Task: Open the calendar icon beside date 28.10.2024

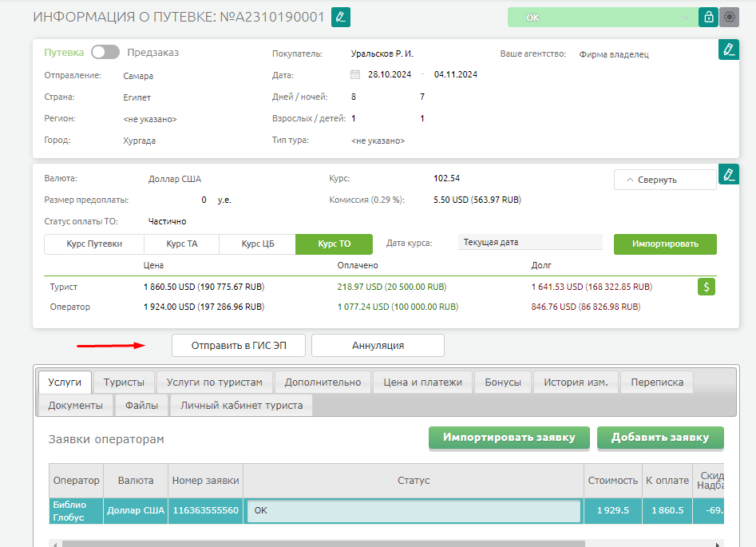Action: [x=355, y=74]
